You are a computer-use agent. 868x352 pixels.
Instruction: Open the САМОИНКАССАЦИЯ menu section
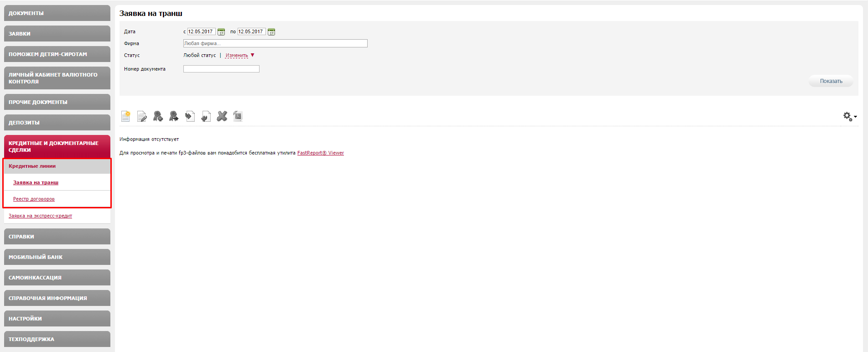pos(57,278)
